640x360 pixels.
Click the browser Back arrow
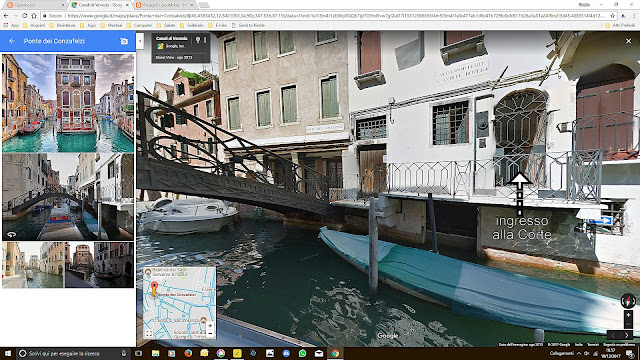6,16
